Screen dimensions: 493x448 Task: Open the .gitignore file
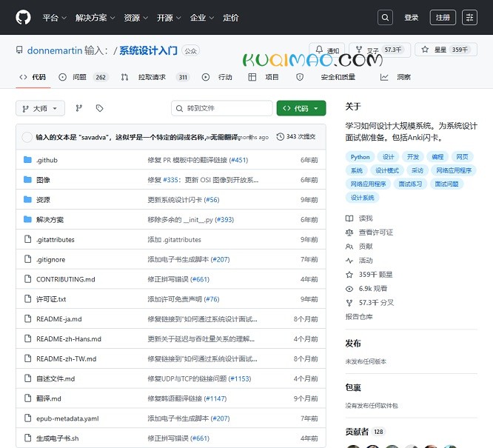(x=50, y=259)
